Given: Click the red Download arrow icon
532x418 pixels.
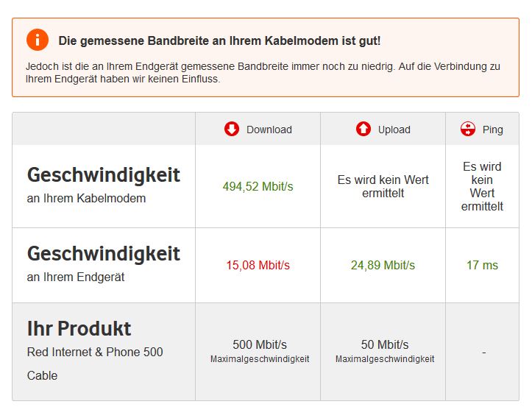Looking at the screenshot, I should coord(232,129).
